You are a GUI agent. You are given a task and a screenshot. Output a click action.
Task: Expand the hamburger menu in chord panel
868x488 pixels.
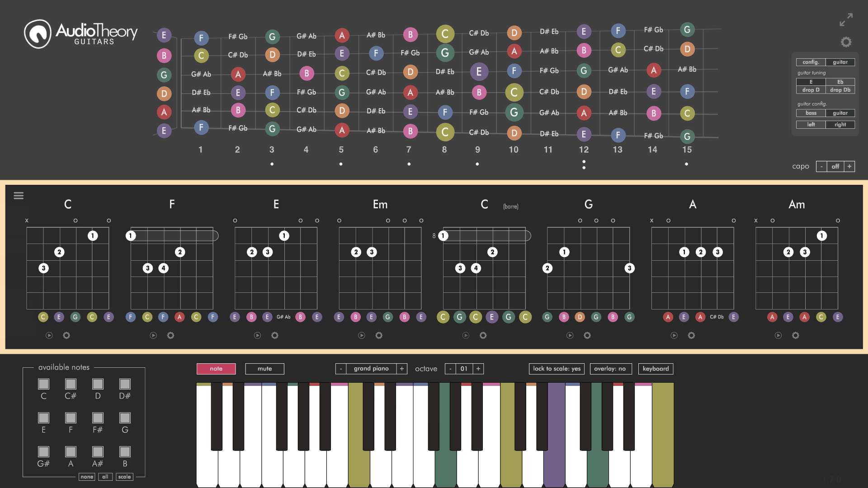click(19, 195)
